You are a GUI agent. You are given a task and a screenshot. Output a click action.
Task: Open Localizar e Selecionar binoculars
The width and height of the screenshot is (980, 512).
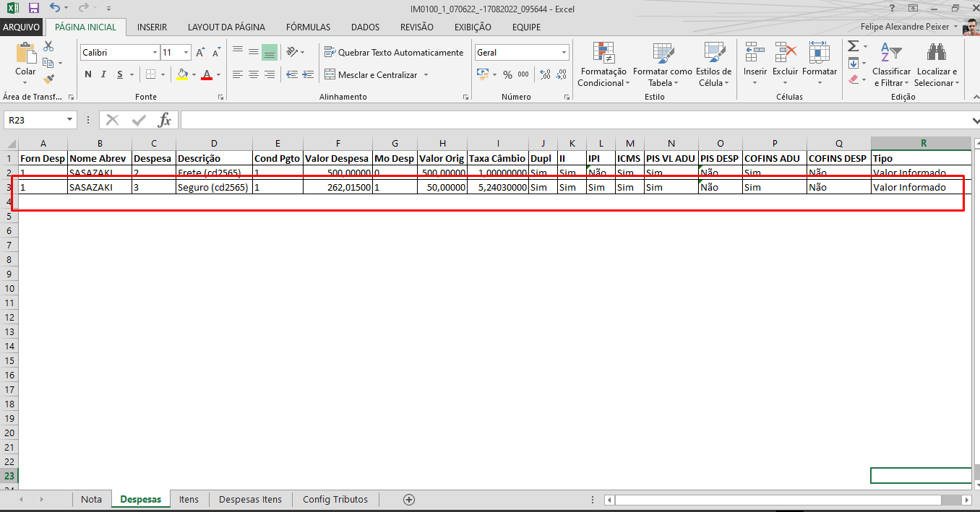(937, 65)
